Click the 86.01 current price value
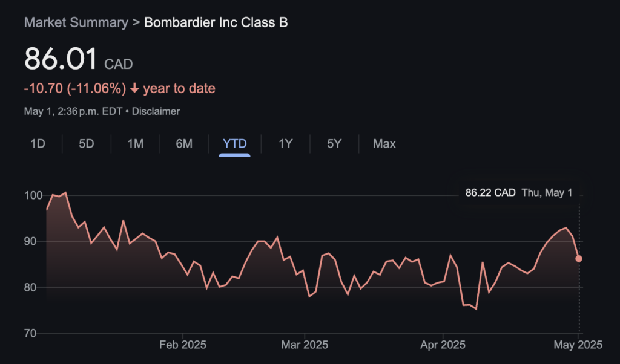 (61, 59)
